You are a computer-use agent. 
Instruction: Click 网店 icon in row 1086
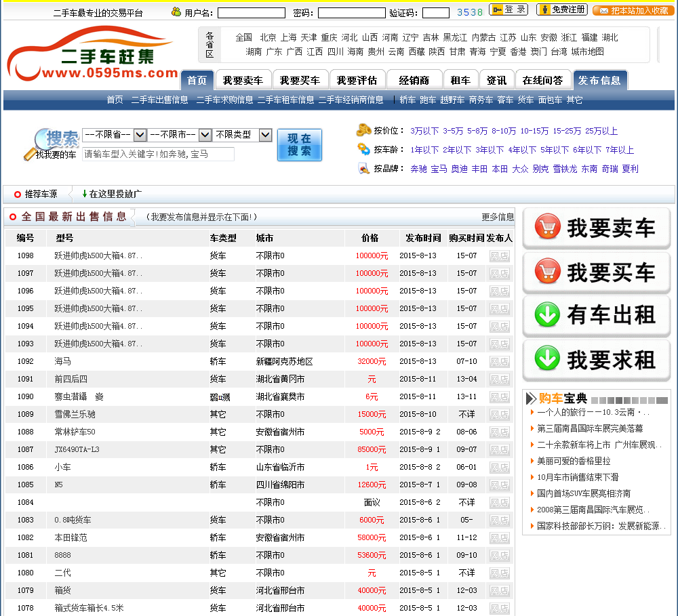pyautogui.click(x=500, y=468)
